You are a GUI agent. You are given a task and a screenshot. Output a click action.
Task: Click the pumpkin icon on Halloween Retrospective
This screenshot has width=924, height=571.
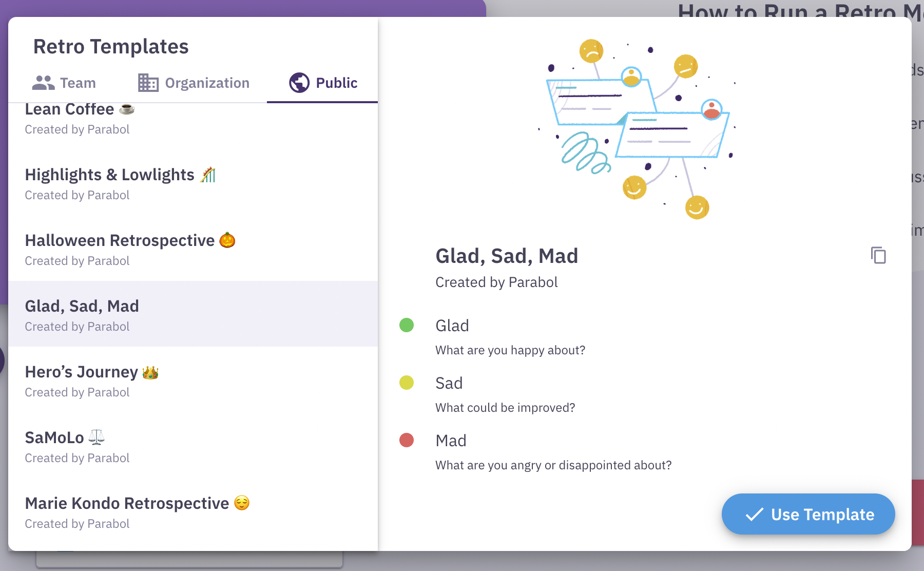click(x=226, y=239)
